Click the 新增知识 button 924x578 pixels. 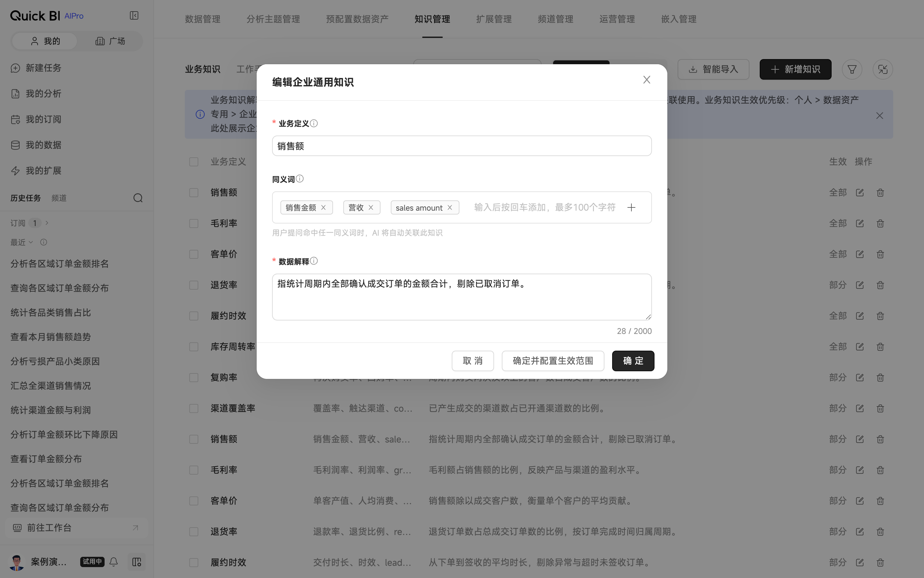pos(795,69)
